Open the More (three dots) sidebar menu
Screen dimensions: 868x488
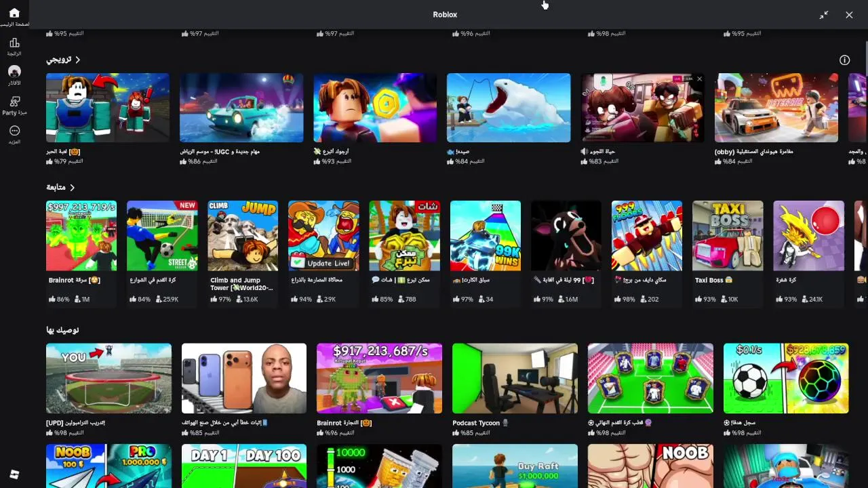tap(14, 131)
